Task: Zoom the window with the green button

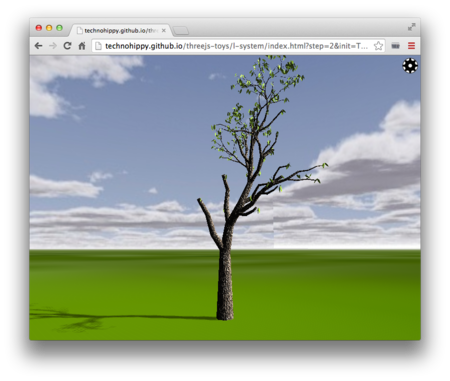Action: 59,28
